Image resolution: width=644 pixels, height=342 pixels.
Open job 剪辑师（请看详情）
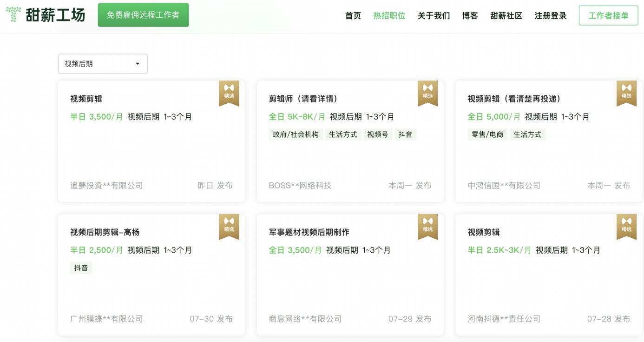pos(304,99)
